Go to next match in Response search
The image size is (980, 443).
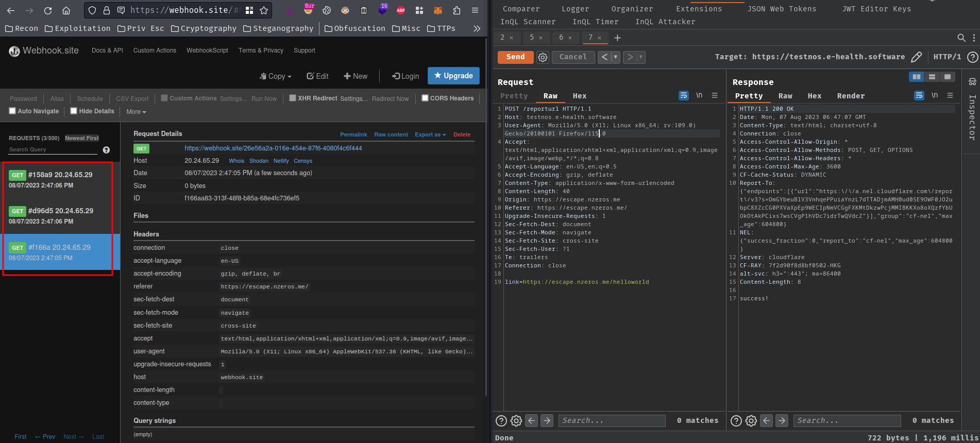[782, 421]
